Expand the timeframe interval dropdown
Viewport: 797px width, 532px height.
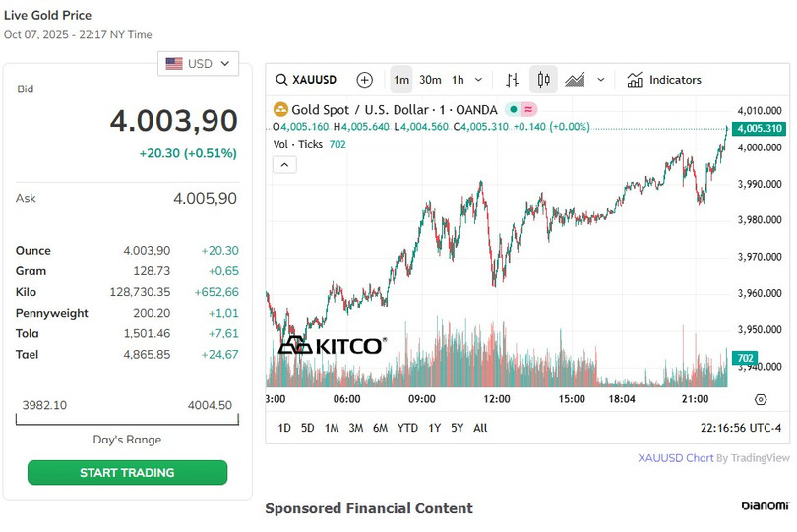(x=479, y=80)
